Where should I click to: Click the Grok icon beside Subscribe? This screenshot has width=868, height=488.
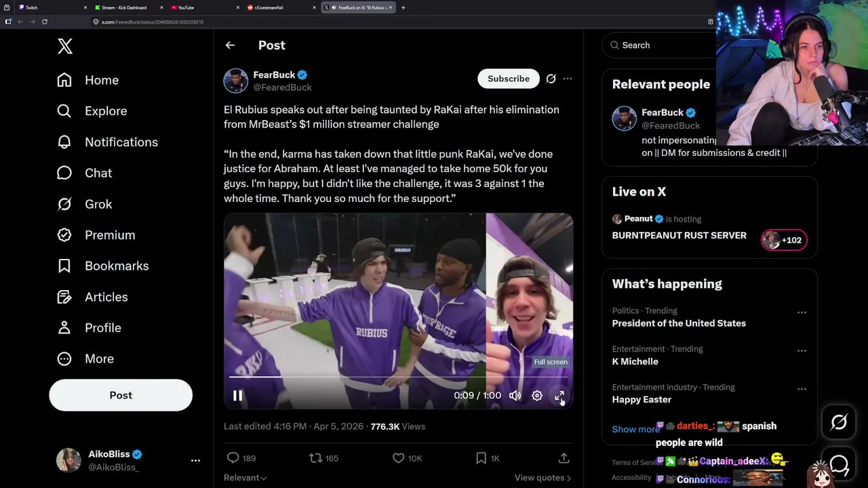point(551,79)
